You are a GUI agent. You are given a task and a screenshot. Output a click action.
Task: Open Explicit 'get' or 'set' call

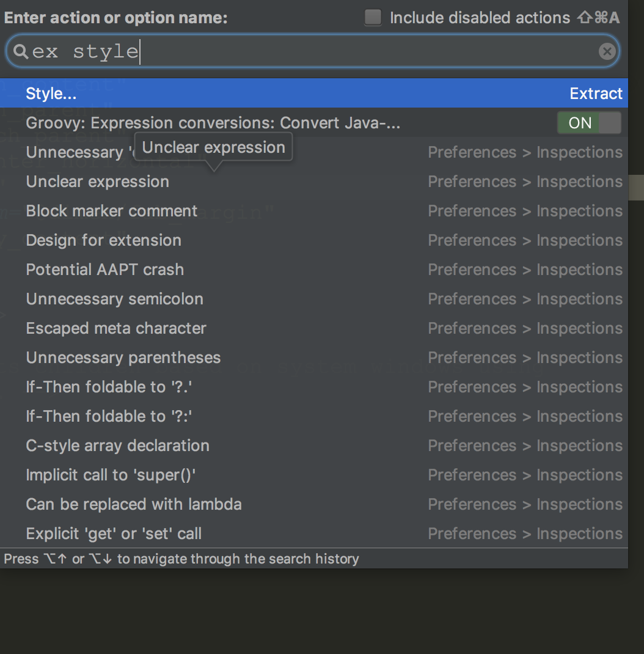coord(114,534)
